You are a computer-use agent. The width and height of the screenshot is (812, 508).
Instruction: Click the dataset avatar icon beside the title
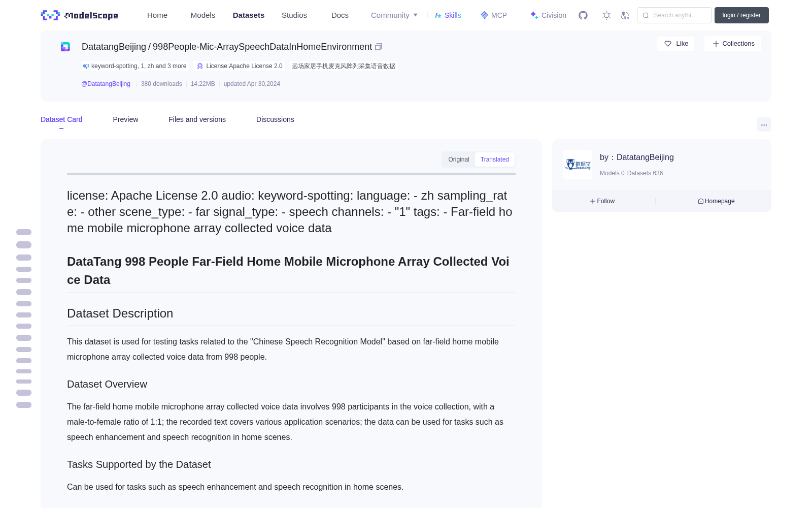coord(65,47)
